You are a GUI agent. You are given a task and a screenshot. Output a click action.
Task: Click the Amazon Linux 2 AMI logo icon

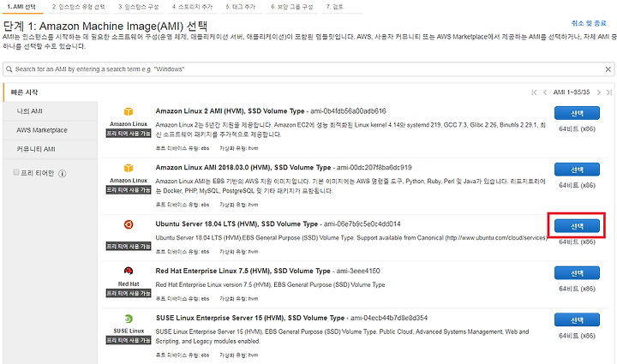tap(129, 111)
